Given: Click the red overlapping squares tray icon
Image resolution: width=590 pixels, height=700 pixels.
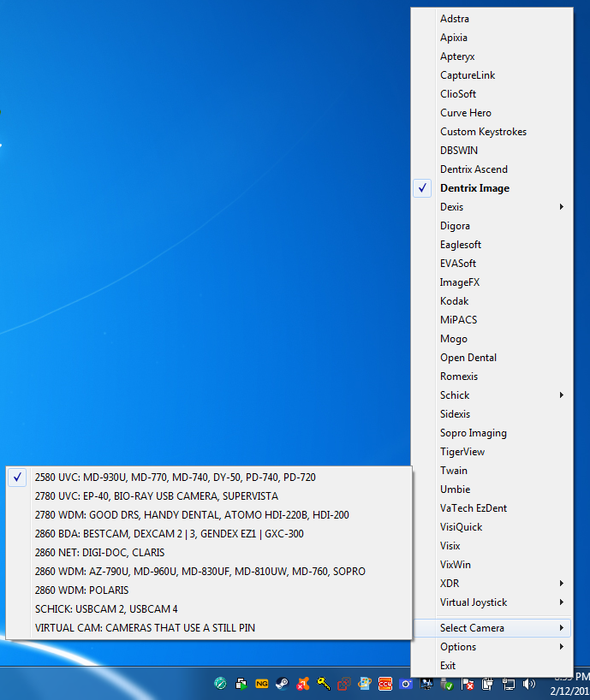Looking at the screenshot, I should 344,684.
